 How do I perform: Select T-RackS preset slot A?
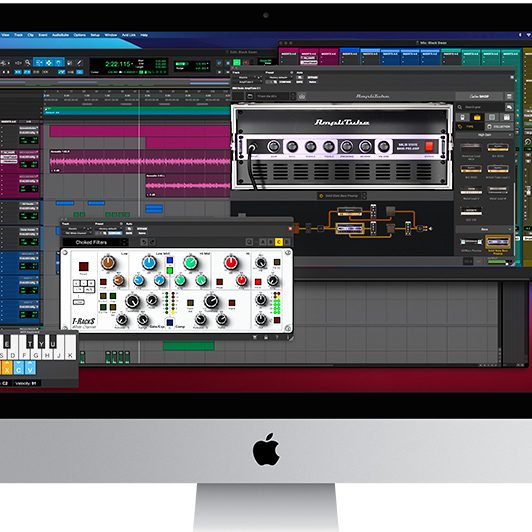tap(262, 242)
